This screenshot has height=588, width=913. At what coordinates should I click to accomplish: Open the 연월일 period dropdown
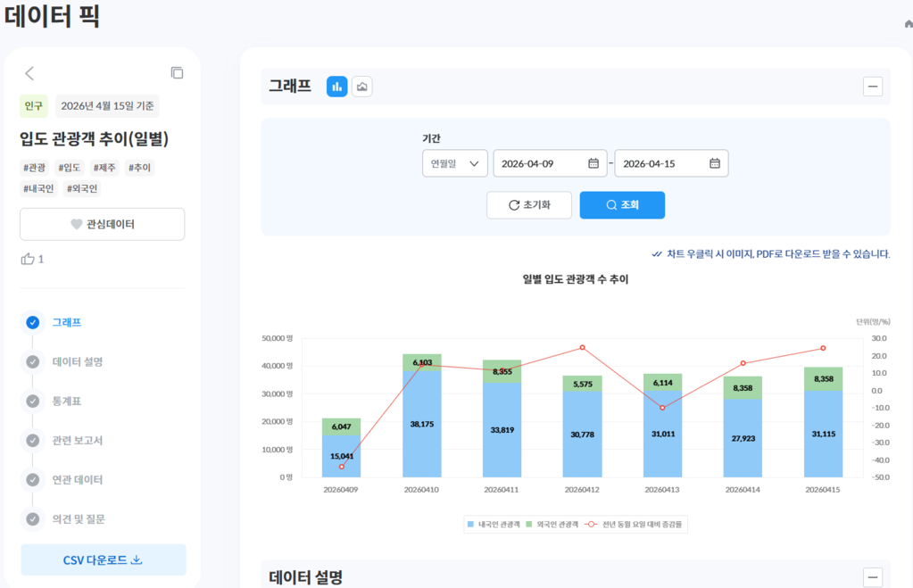click(x=455, y=163)
